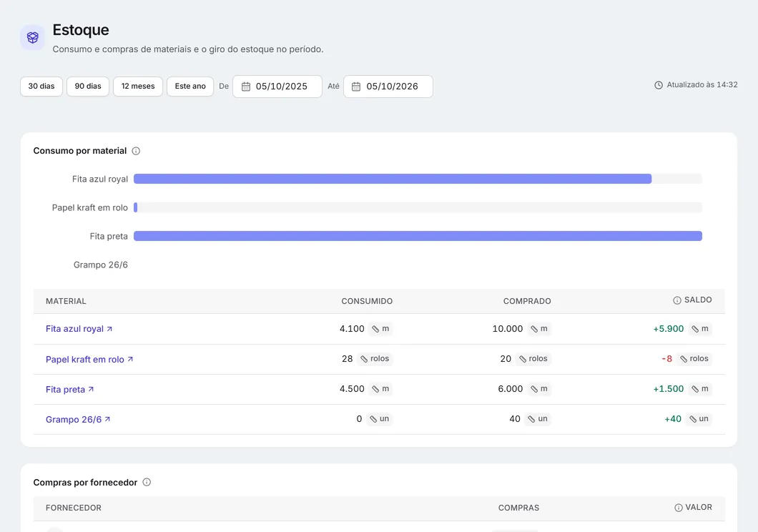The height and width of the screenshot is (532, 758).
Task: Click un tag beside balance +40
Action: click(x=699, y=418)
